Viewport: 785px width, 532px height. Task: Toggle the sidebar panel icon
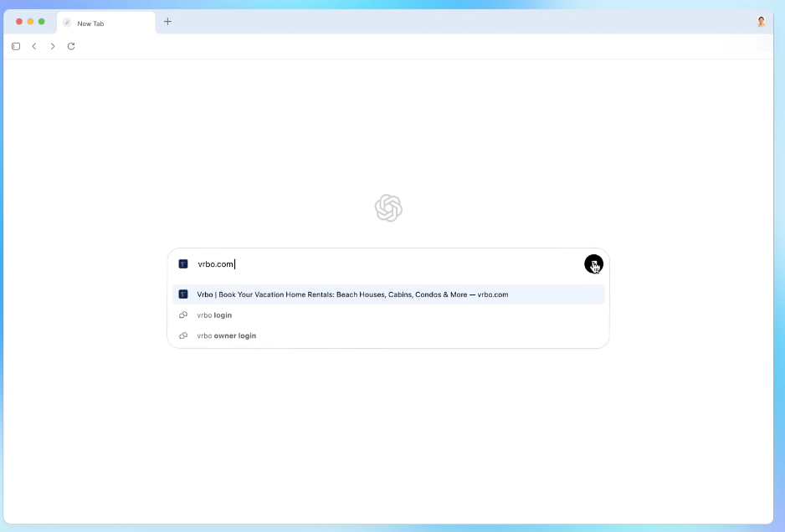(x=16, y=46)
